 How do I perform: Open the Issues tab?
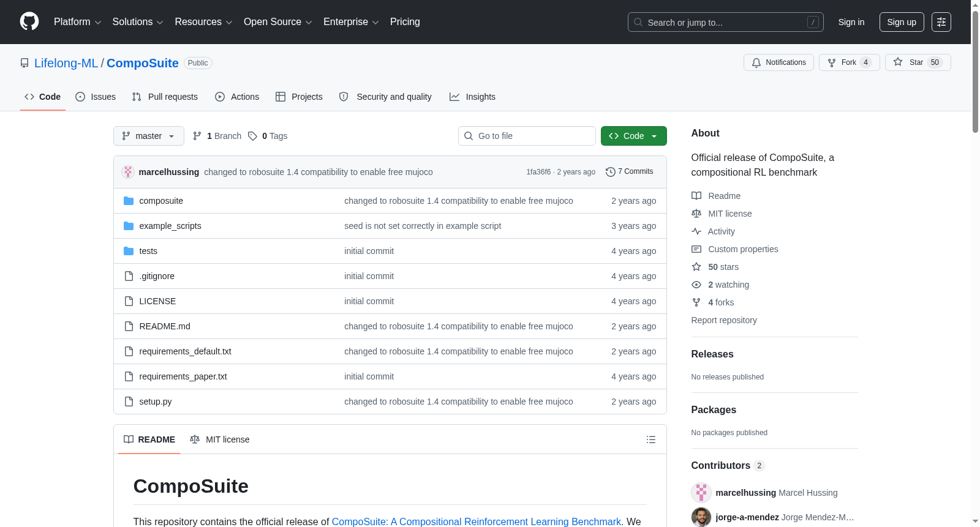96,97
